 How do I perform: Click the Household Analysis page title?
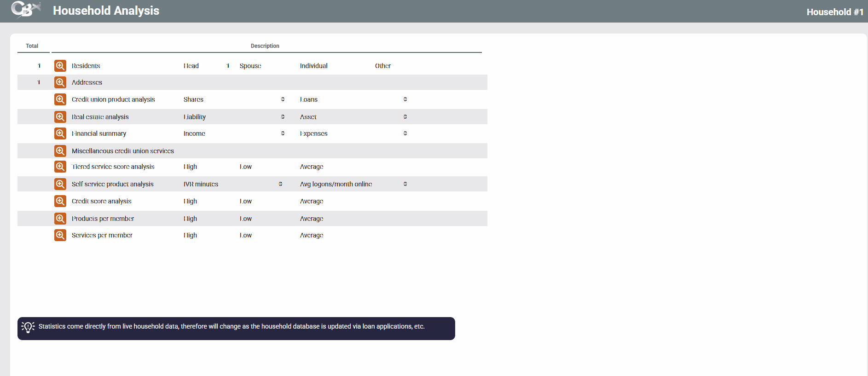pos(106,11)
